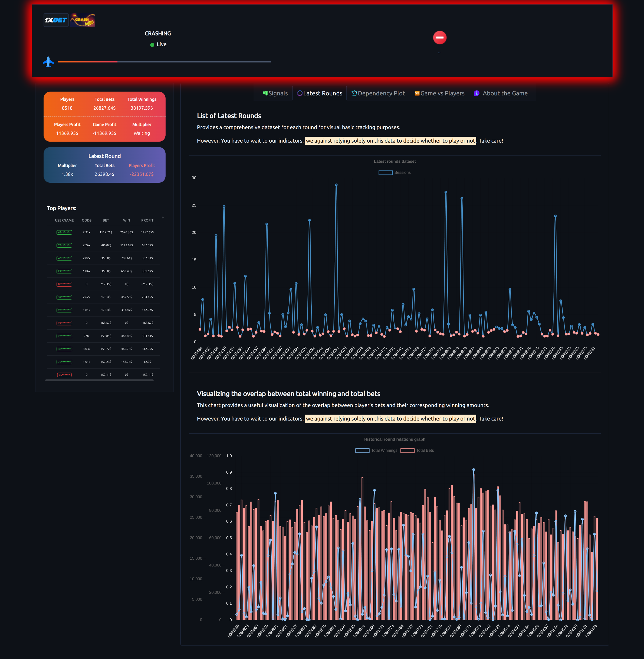Click the crash round progress bar

pyautogui.click(x=164, y=62)
